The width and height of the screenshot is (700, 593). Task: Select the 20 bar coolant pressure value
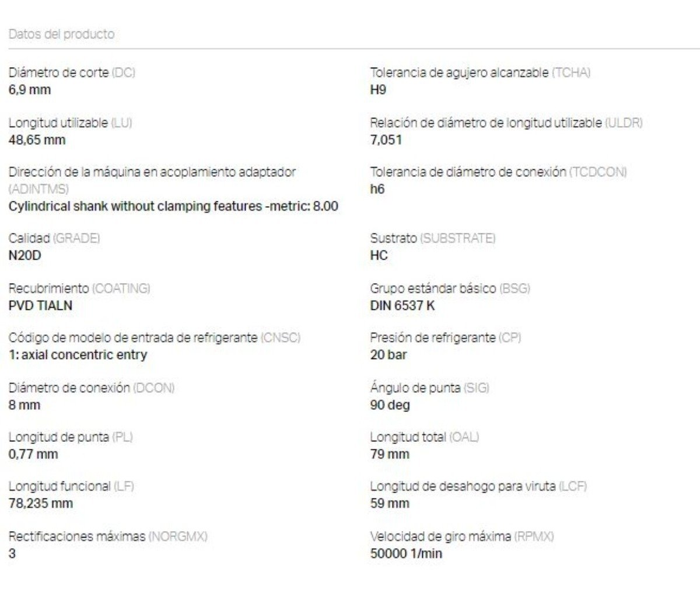point(388,355)
